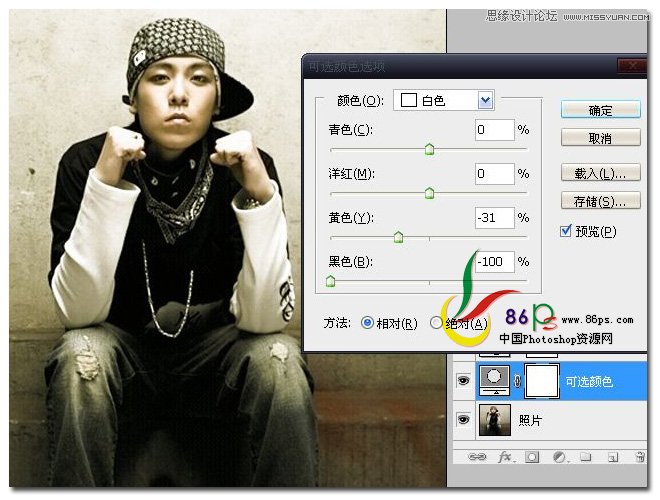Click the white layer mask thumbnail of 可选颜色
Image resolution: width=660 pixels, height=500 pixels.
pyautogui.click(x=542, y=381)
